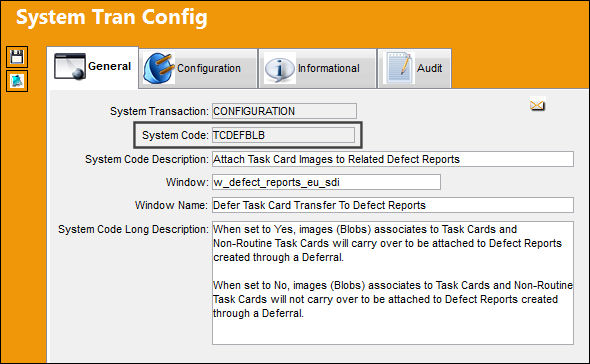The width and height of the screenshot is (590, 364).
Task: Click the Window field w_defect_reports_eu_sdi
Action: (326, 182)
